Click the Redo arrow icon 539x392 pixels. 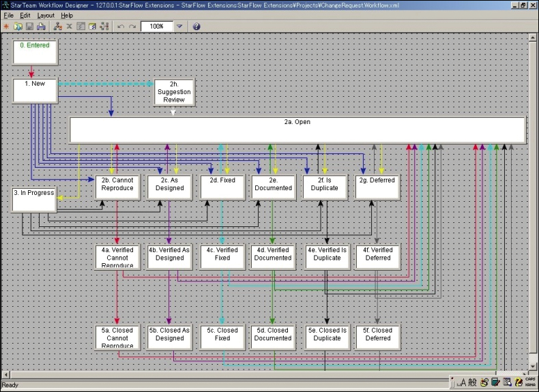tap(132, 27)
